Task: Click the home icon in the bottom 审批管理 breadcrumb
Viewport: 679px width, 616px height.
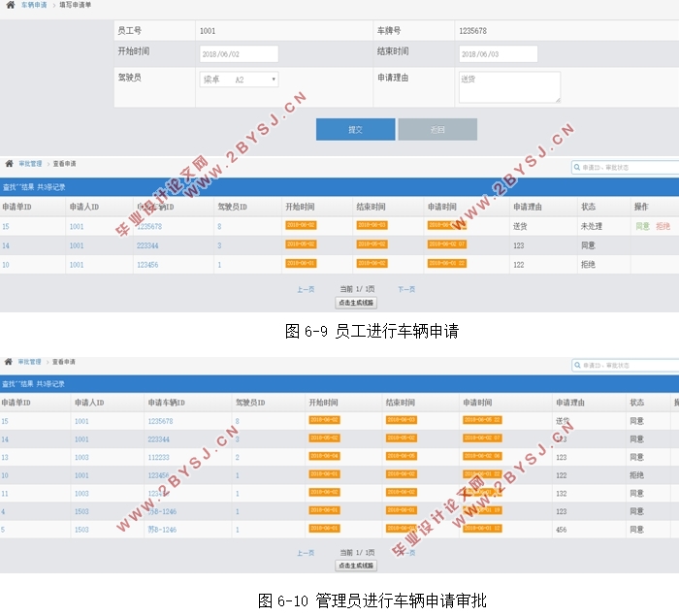Action: coord(8,362)
